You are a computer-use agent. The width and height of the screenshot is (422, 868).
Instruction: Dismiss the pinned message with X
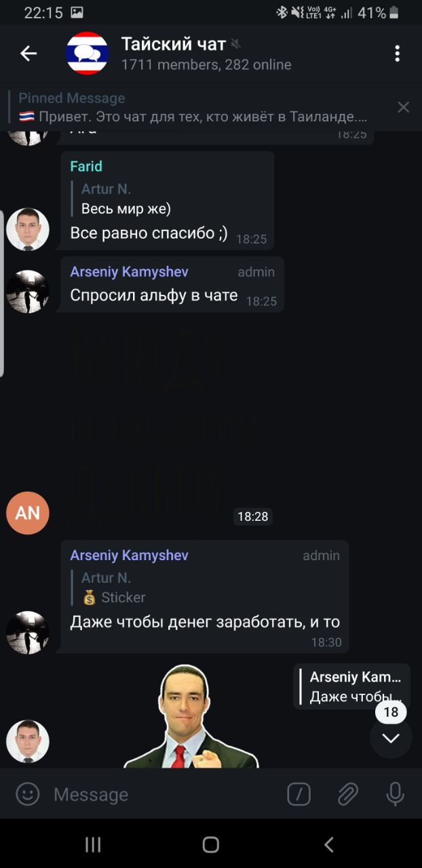click(x=404, y=107)
